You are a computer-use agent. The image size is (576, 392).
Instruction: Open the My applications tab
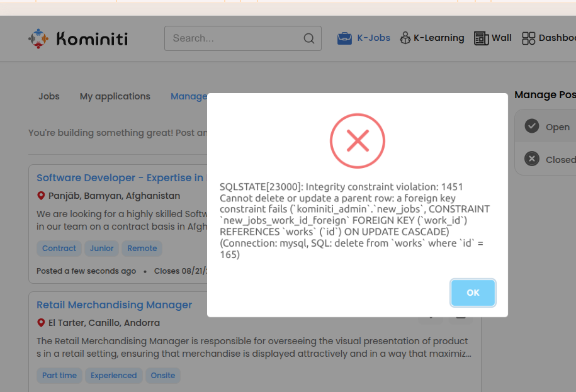pos(115,96)
